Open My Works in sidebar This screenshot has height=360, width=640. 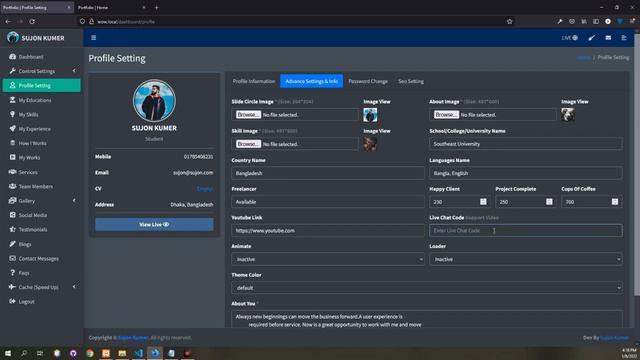pos(41,158)
